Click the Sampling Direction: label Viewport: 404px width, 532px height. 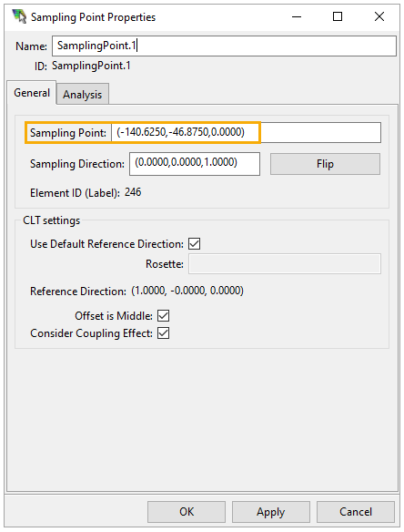pos(77,164)
